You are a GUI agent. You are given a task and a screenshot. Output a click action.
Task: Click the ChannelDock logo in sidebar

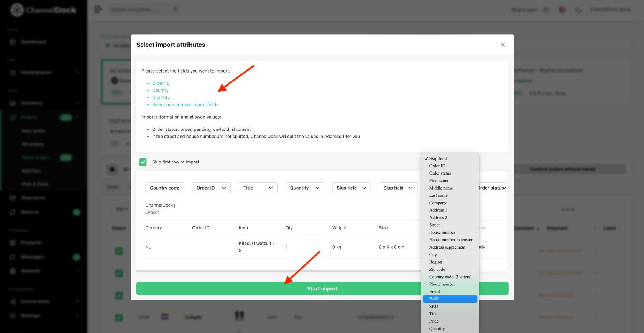pos(44,10)
